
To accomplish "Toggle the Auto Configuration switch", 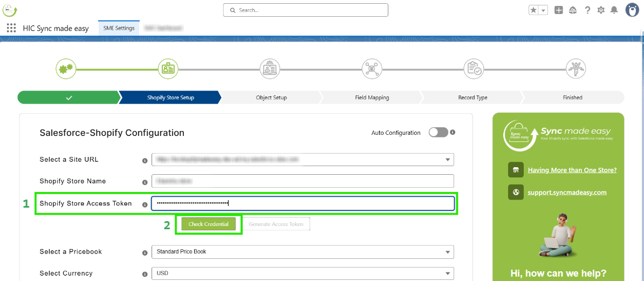I will tap(438, 132).
